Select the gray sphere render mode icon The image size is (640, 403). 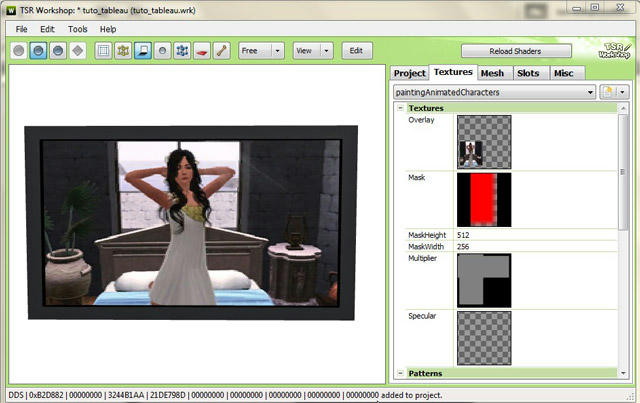tap(19, 51)
